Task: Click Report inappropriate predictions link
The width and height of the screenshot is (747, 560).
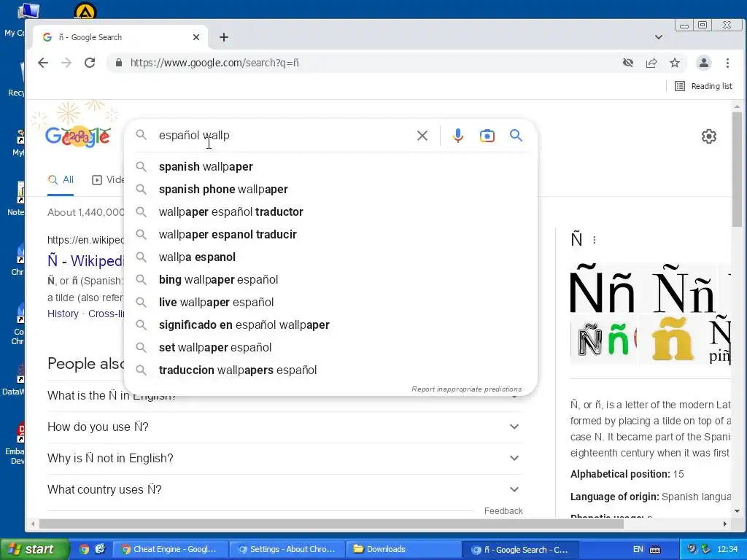Action: tap(466, 389)
